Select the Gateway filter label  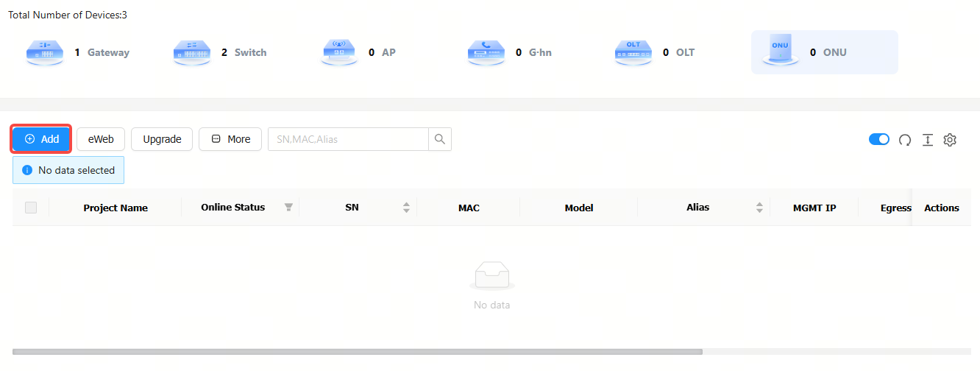(108, 52)
